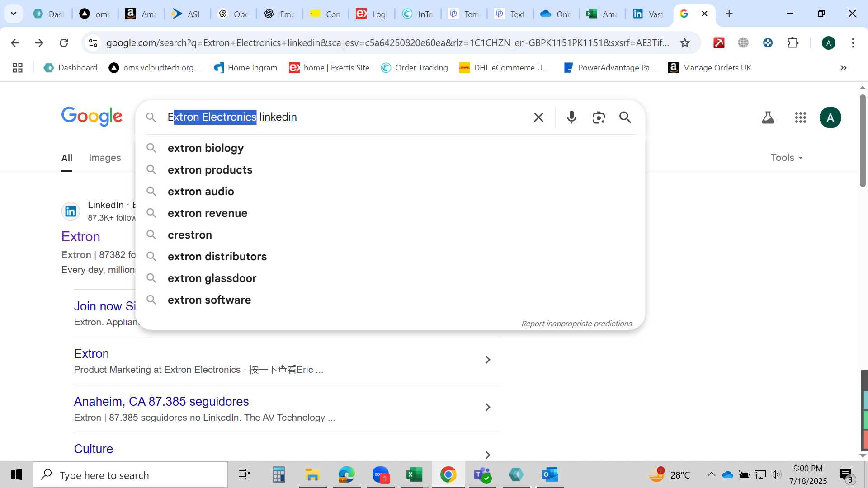Open a new browser tab
This screenshot has height=488, width=868.
tap(729, 14)
